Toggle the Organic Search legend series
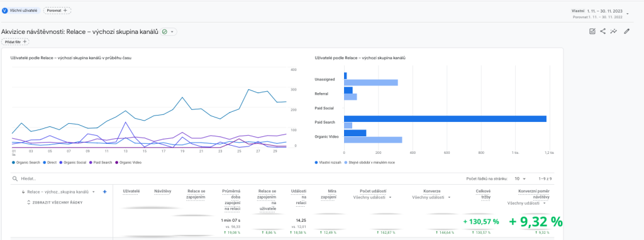Viewport: 644px width, 240px height. point(26,163)
